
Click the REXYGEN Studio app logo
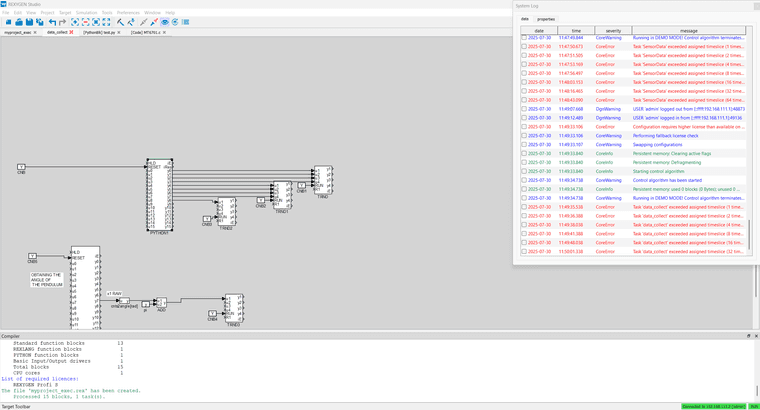click(x=4, y=4)
